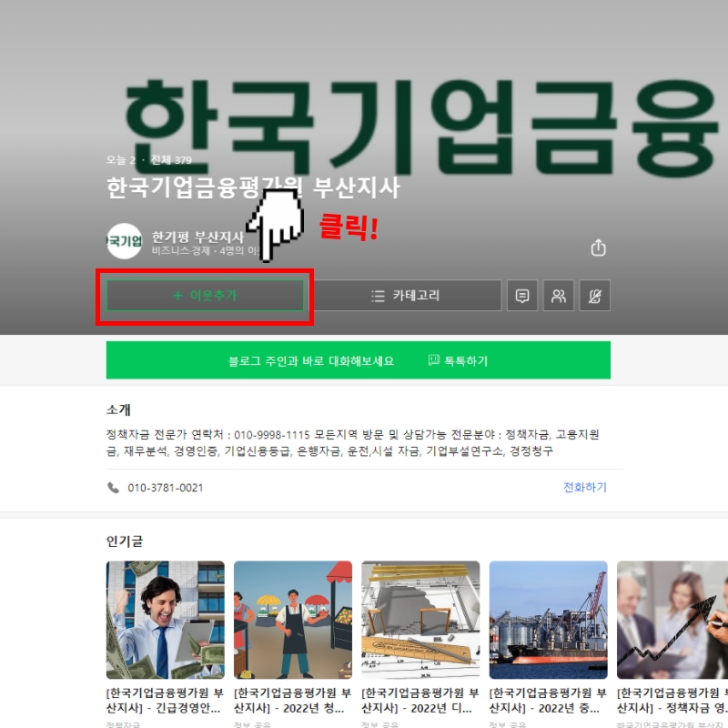Viewport: 728px width, 728px height.
Task: Open post titled 2022년 중...
Action: [x=548, y=701]
